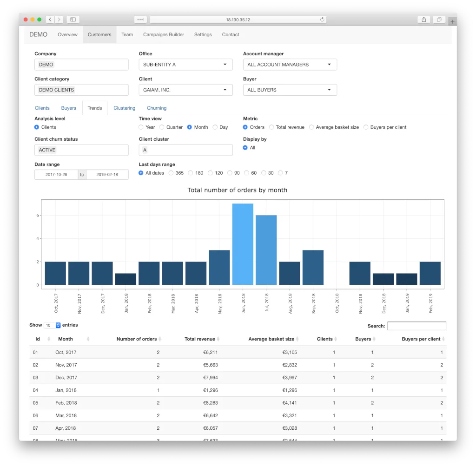Select the Buyers per client metric
476x466 pixels.
[x=366, y=127]
